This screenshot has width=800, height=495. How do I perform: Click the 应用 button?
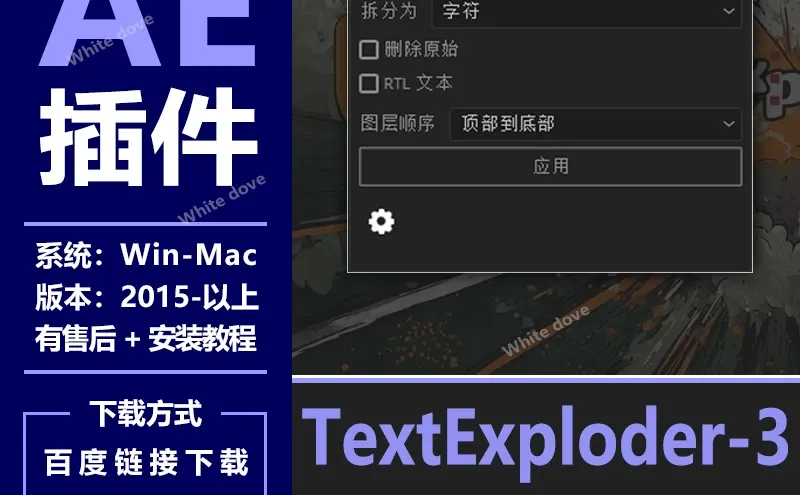tap(551, 166)
